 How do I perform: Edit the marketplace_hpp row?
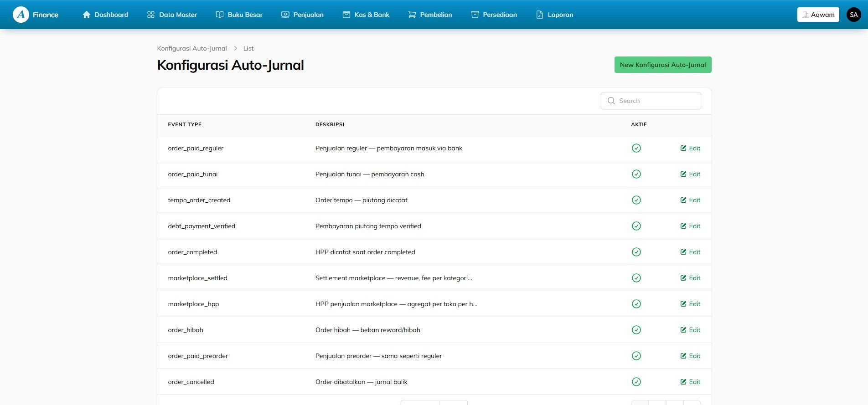690,304
